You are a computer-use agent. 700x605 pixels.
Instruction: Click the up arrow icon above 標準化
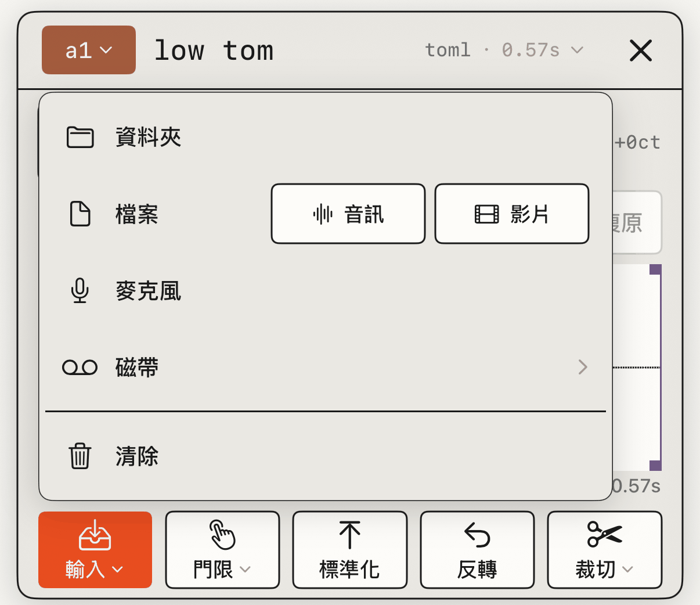click(x=350, y=535)
